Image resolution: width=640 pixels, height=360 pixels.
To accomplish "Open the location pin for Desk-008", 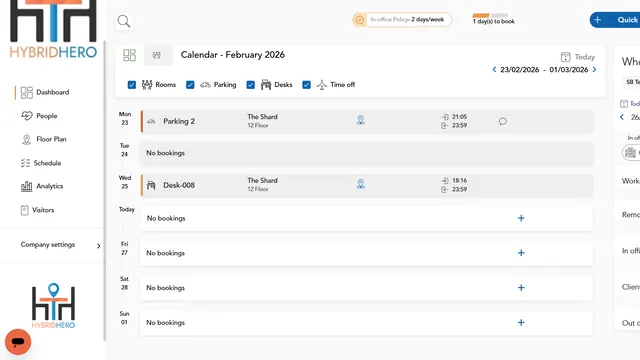I will [x=360, y=184].
